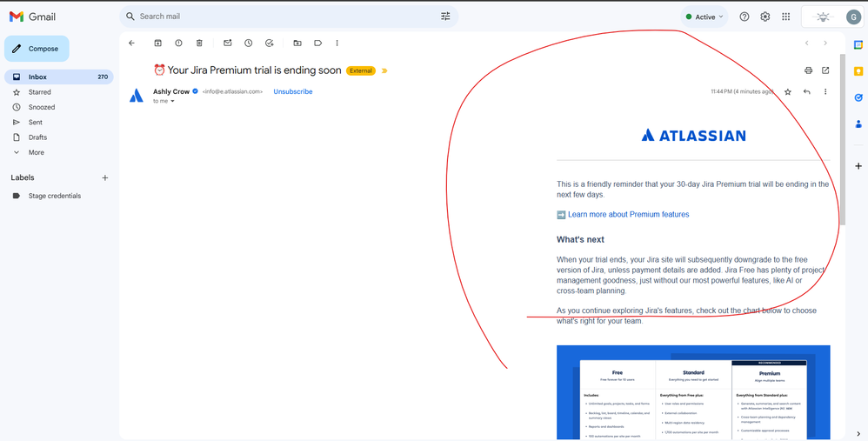Click the Jira plan comparison chart image
This screenshot has width=868, height=441.
(x=693, y=392)
